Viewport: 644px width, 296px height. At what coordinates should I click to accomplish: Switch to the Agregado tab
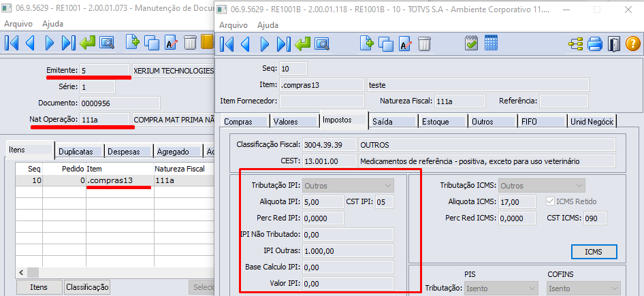pyautogui.click(x=178, y=152)
